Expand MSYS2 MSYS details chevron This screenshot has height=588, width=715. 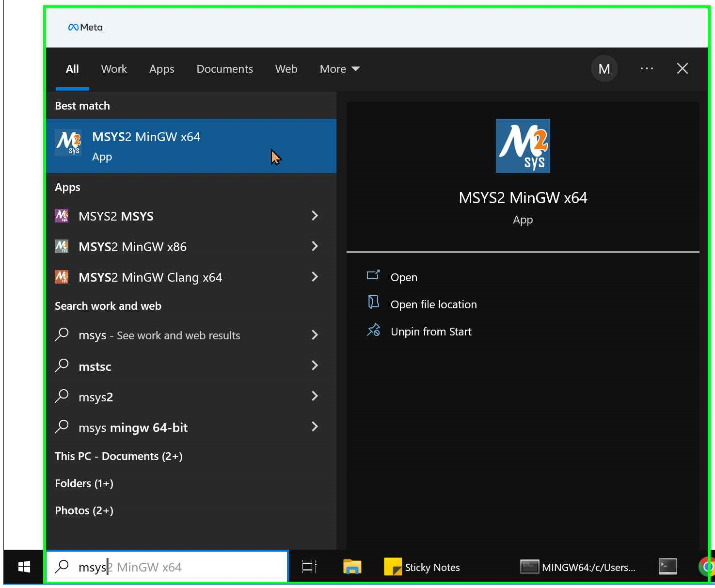315,216
